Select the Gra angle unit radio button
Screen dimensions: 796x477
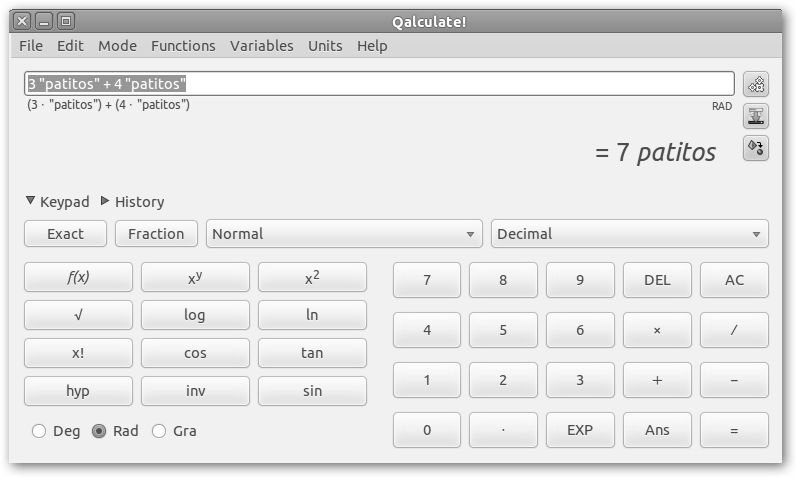coord(159,431)
